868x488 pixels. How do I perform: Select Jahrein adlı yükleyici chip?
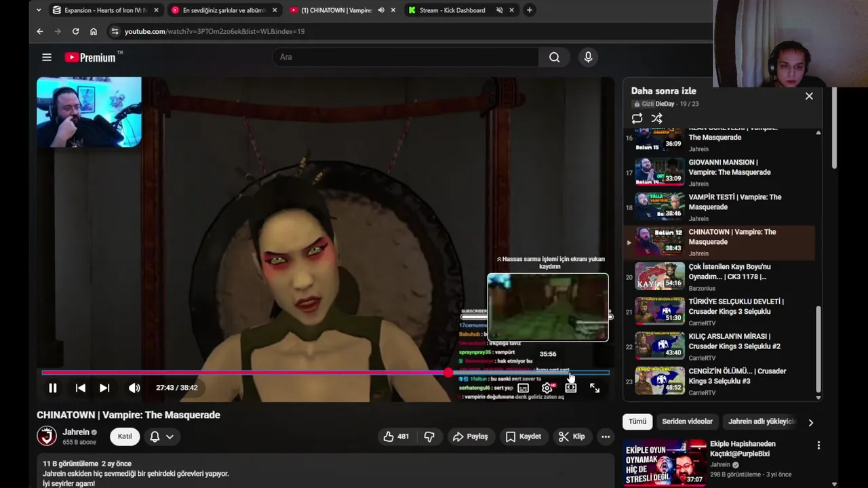point(762,422)
